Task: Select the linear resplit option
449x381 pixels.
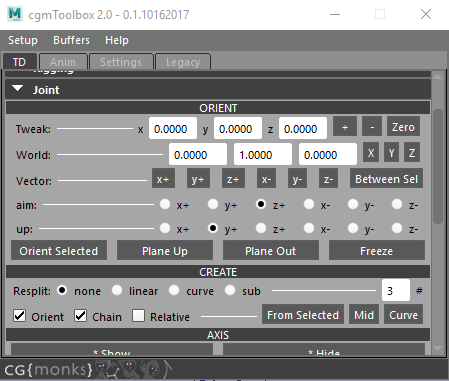Action: click(x=117, y=290)
